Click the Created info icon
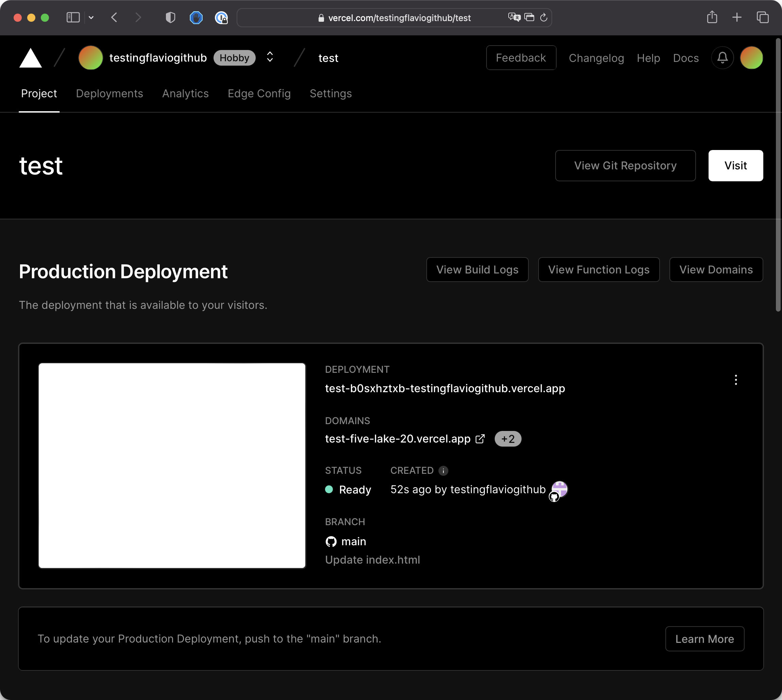This screenshot has height=700, width=782. pyautogui.click(x=443, y=471)
